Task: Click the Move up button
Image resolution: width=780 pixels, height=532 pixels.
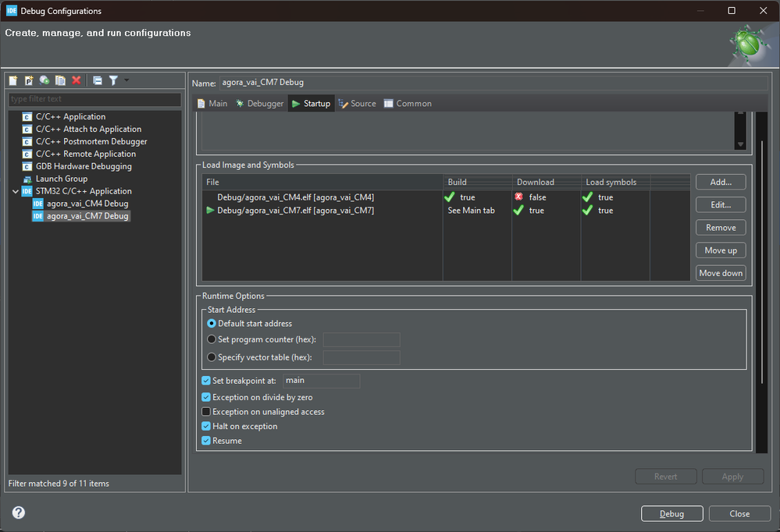Action: pos(720,250)
